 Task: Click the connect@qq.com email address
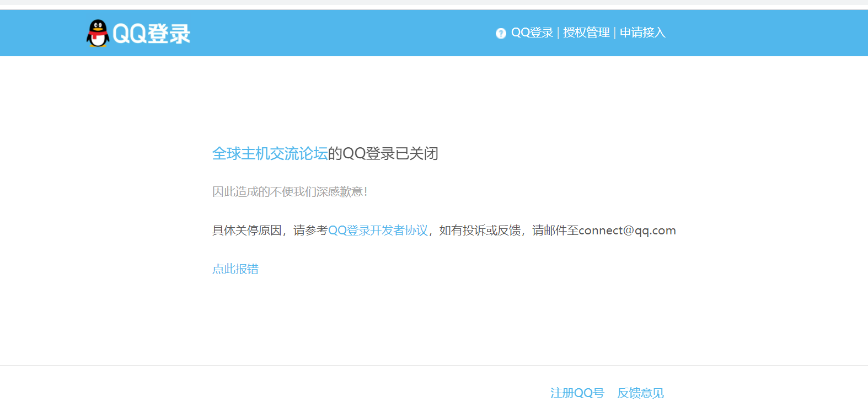627,231
